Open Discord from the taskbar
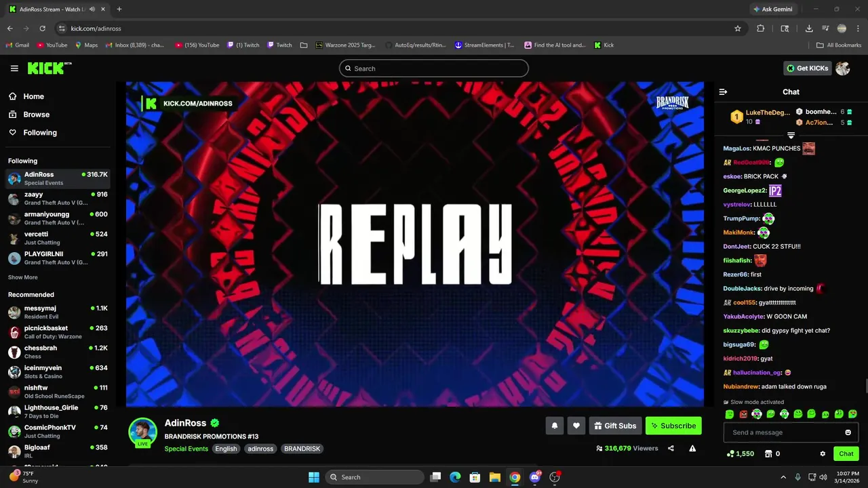868x488 pixels. 535,477
